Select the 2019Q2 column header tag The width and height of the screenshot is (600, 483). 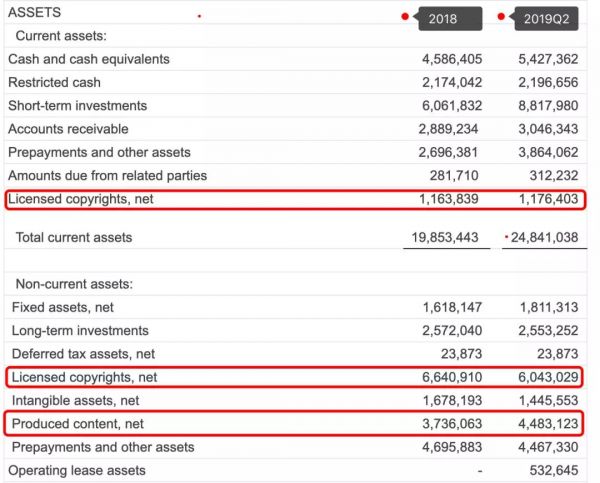546,19
